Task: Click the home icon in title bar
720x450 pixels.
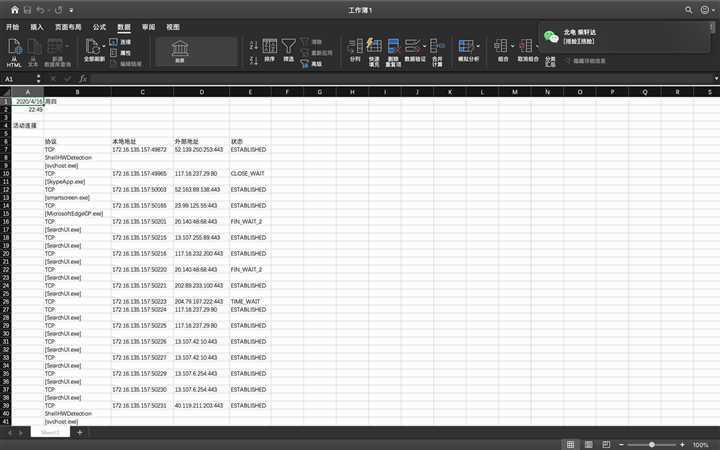Action: pos(15,10)
